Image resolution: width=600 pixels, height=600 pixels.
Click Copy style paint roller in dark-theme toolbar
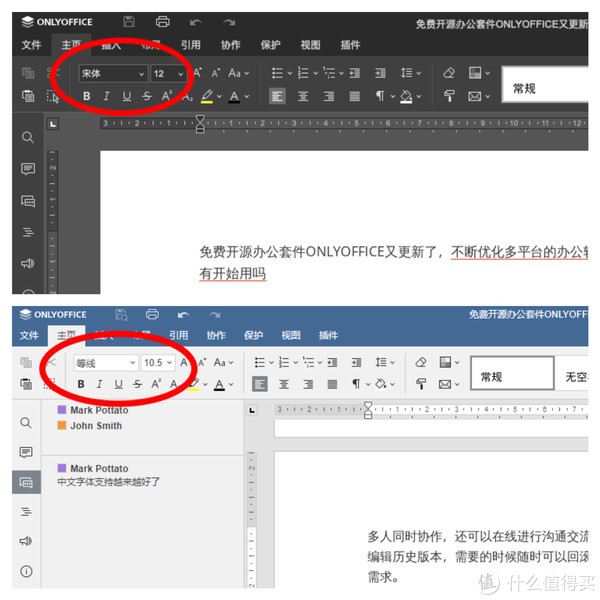(x=449, y=96)
